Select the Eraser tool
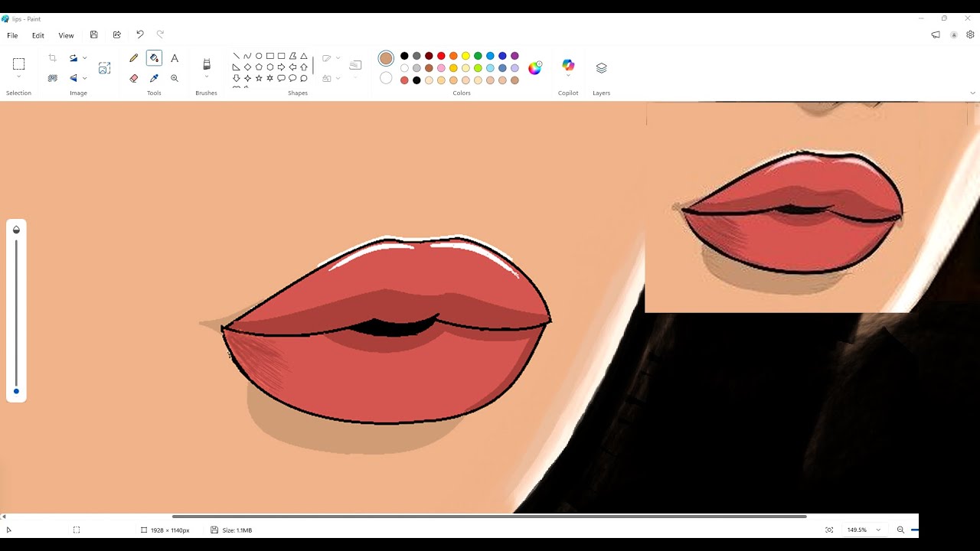Screen dimensions: 980x551 click(x=134, y=78)
